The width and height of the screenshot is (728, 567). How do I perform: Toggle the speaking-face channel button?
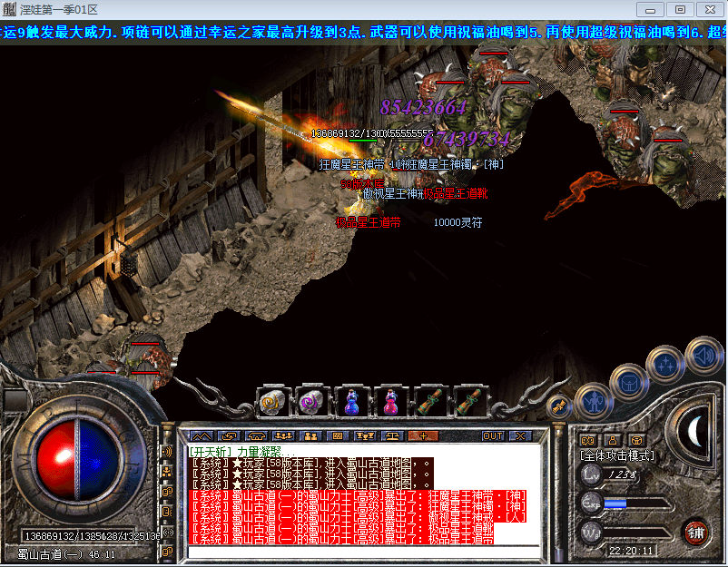point(167,512)
